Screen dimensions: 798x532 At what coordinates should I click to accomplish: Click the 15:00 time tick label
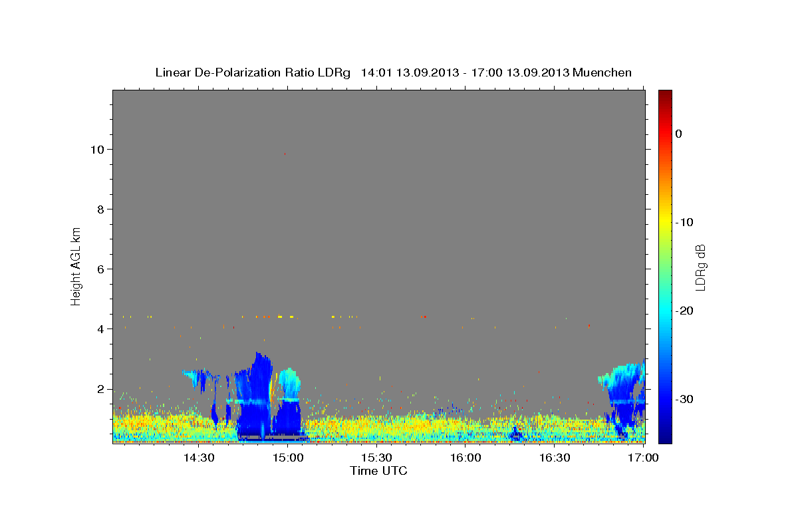pos(287,458)
